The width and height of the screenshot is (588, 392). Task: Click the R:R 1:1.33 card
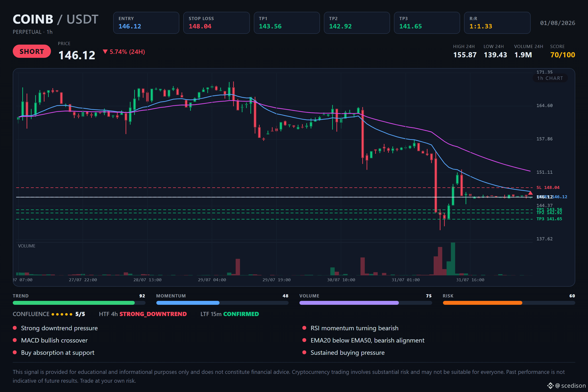point(497,23)
